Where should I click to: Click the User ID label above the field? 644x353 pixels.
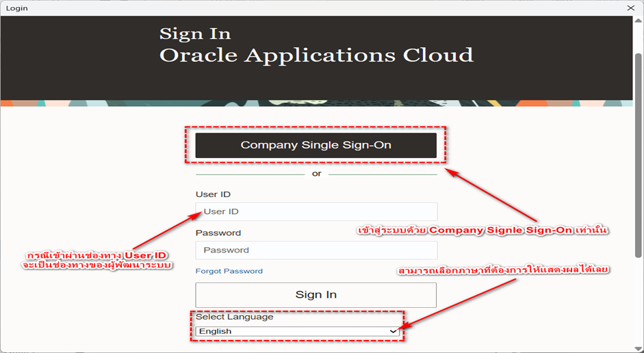pyautogui.click(x=211, y=194)
